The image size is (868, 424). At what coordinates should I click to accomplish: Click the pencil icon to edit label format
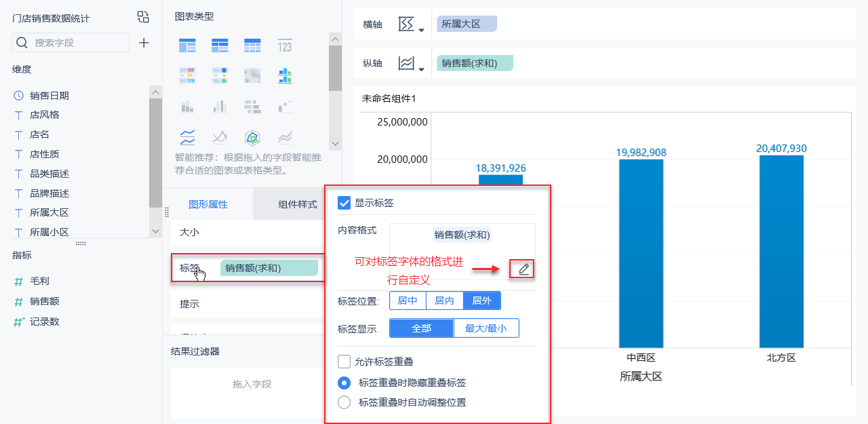click(x=524, y=269)
